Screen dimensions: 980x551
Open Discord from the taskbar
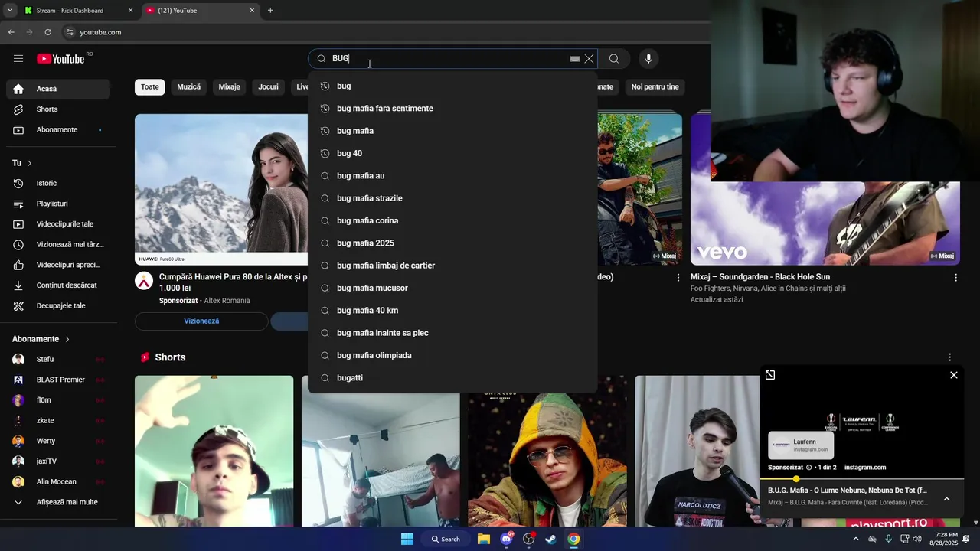[x=506, y=539]
